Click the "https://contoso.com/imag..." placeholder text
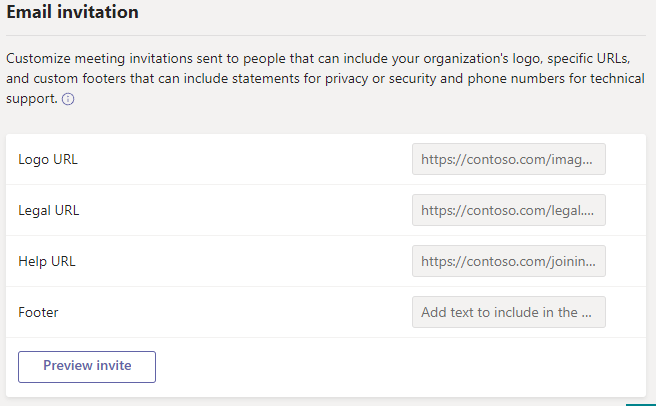 507,159
